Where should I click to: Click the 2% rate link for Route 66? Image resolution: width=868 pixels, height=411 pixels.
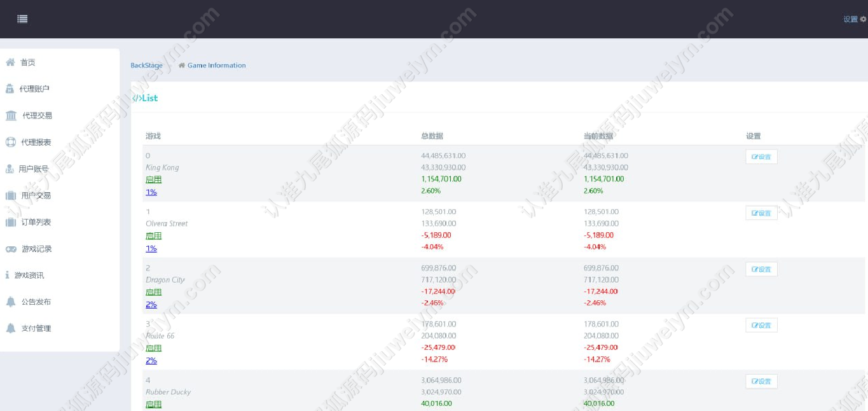coord(151,361)
